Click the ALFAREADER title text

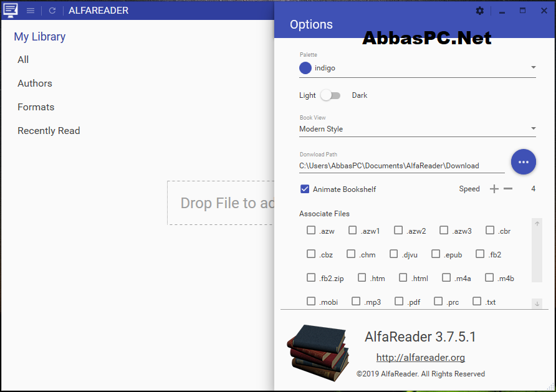(98, 11)
